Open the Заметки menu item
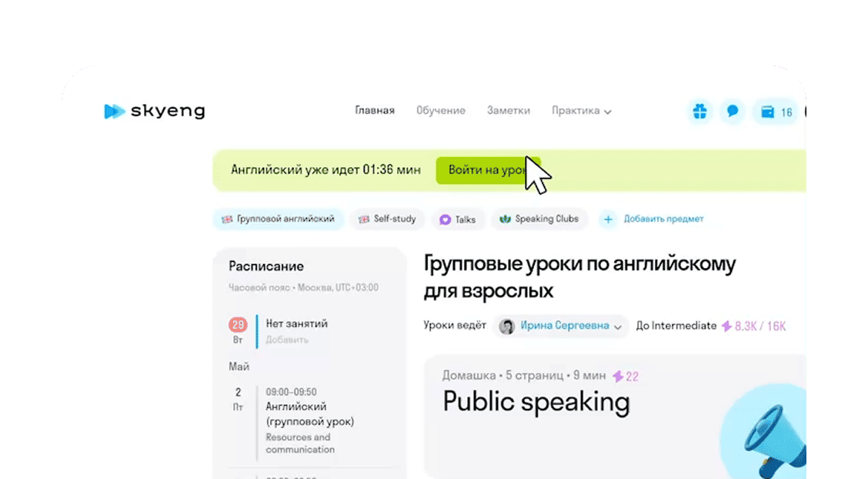This screenshot has height=479, width=868. click(x=508, y=111)
